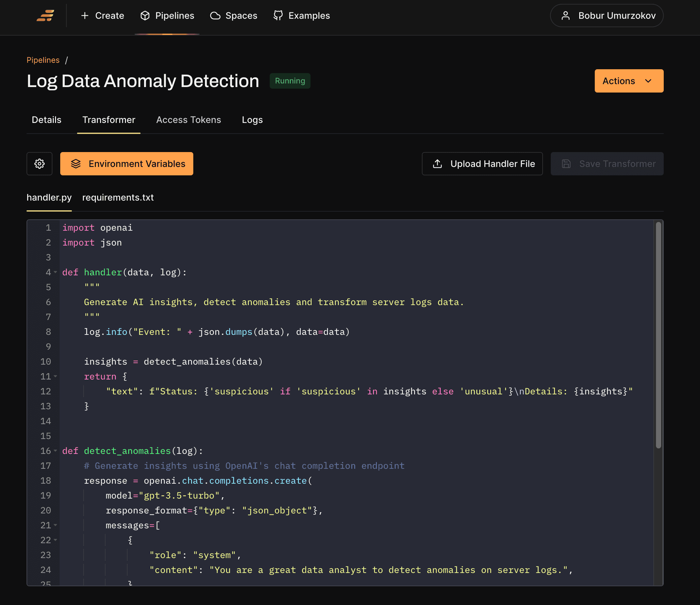Click the code editor vertical scrollbar
Image resolution: width=700 pixels, height=605 pixels.
[x=658, y=334]
